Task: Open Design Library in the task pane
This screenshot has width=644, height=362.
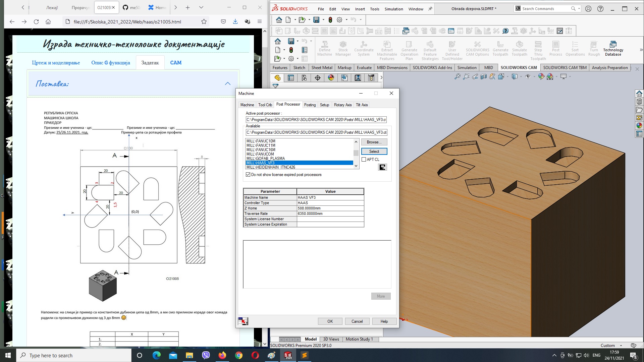Action: (x=639, y=102)
